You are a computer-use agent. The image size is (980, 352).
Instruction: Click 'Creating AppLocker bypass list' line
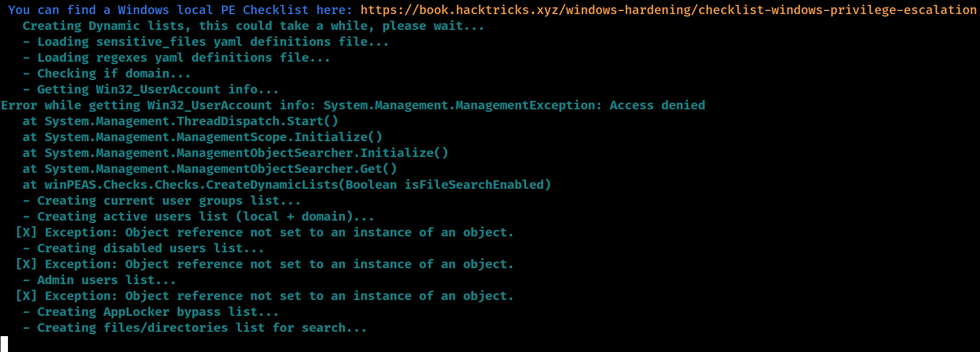click(x=150, y=312)
